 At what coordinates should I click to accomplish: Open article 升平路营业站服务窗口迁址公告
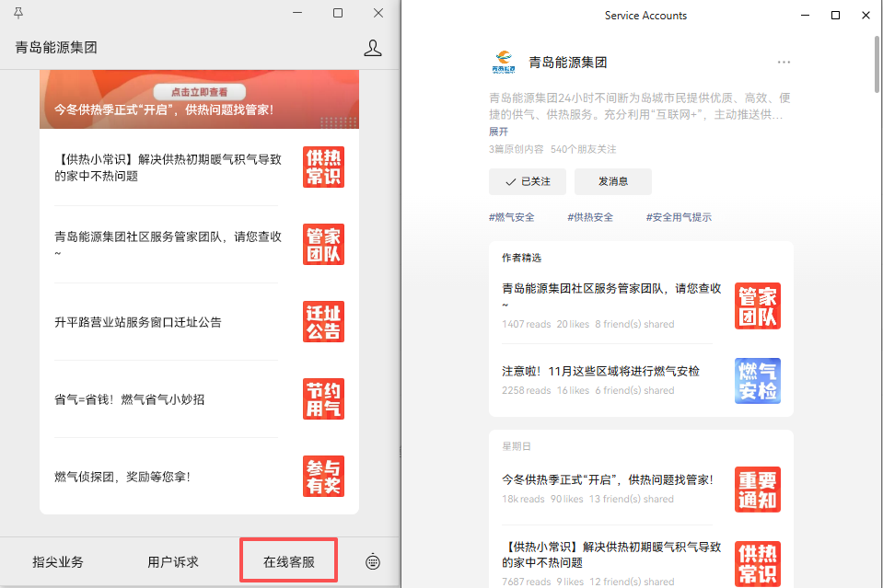(x=138, y=322)
